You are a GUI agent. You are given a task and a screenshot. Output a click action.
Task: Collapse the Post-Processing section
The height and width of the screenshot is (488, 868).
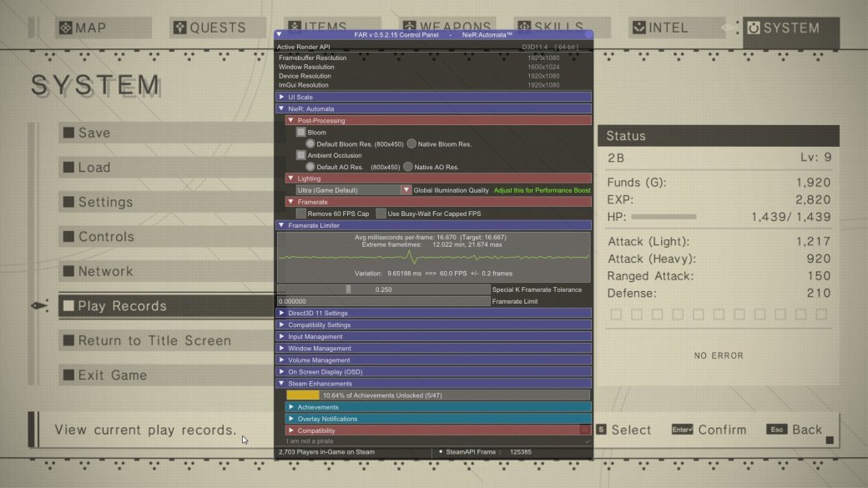(438, 121)
